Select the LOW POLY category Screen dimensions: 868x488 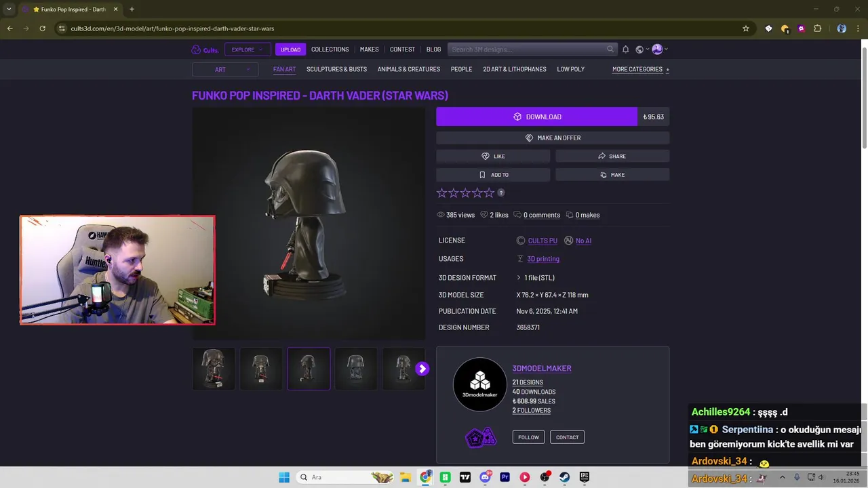[x=570, y=69]
